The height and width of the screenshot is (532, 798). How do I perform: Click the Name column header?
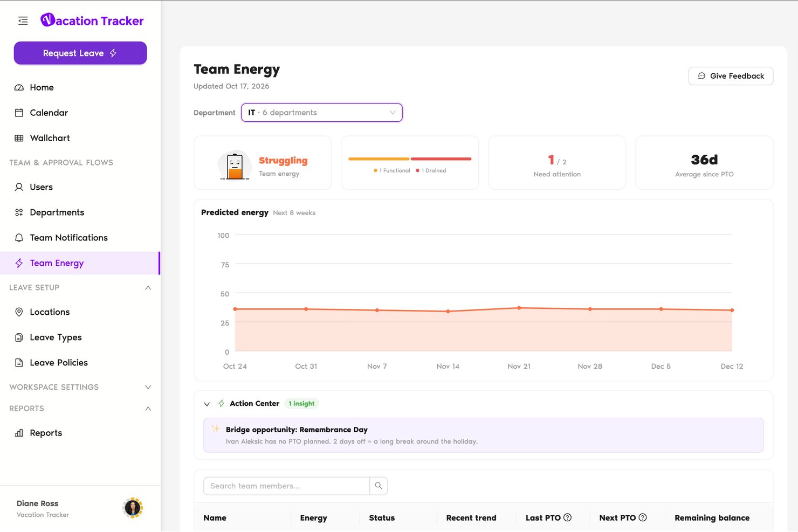pyautogui.click(x=215, y=518)
